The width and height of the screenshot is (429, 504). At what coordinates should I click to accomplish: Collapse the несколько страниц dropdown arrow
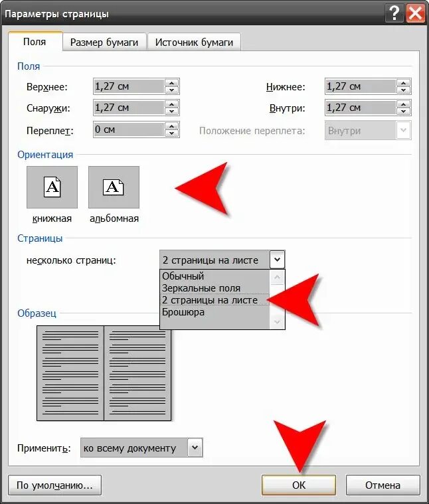(278, 260)
